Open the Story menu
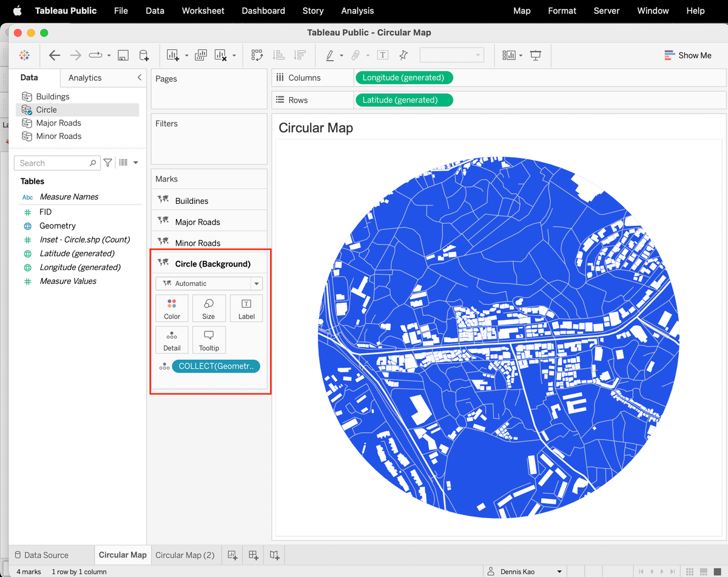The width and height of the screenshot is (728, 577). (x=313, y=10)
